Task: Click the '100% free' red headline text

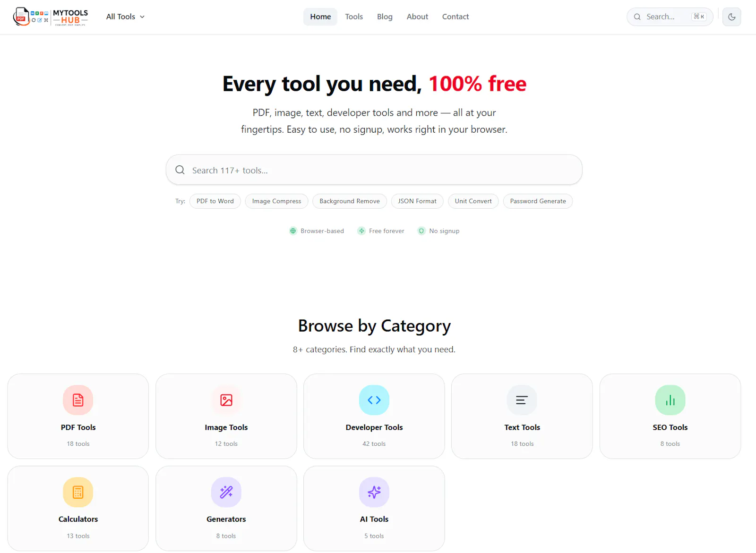Action: 477,84
